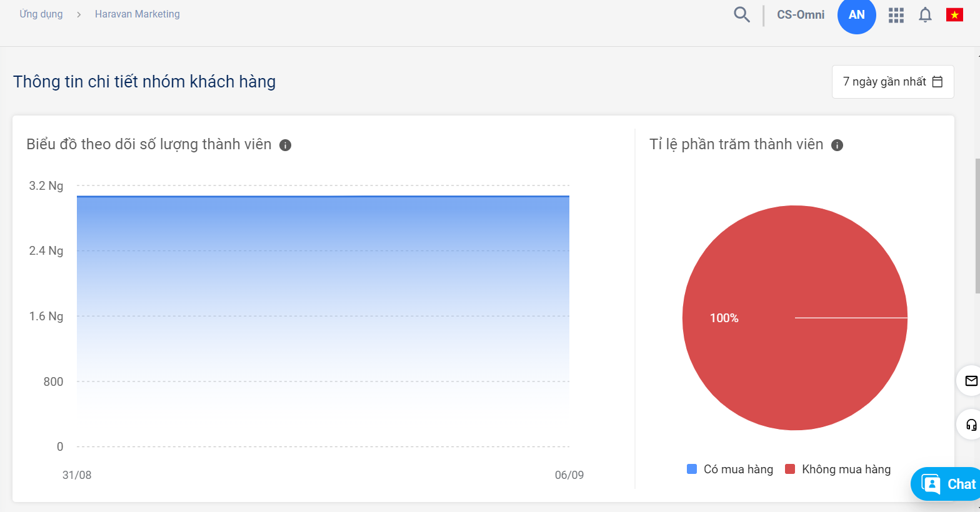The width and height of the screenshot is (980, 512).
Task: Click info icon beside member percentage title
Action: click(837, 145)
